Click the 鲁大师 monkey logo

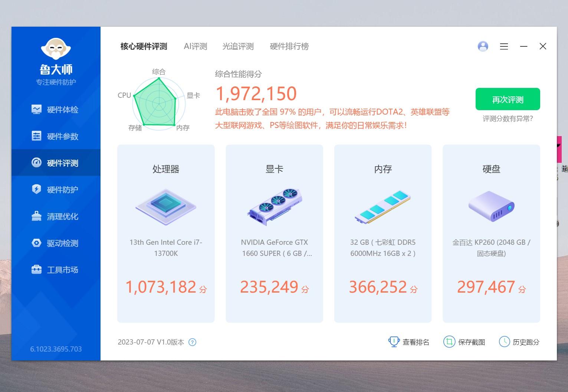[x=56, y=48]
